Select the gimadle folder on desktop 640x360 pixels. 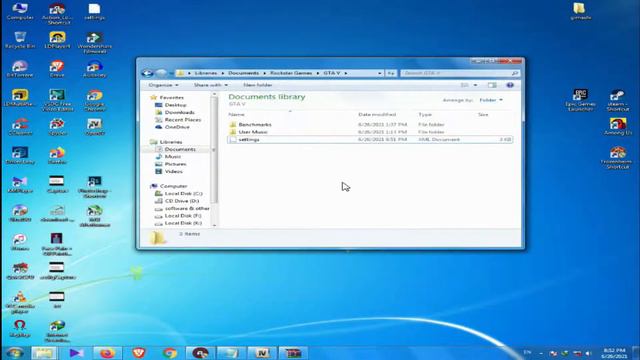pos(580,11)
